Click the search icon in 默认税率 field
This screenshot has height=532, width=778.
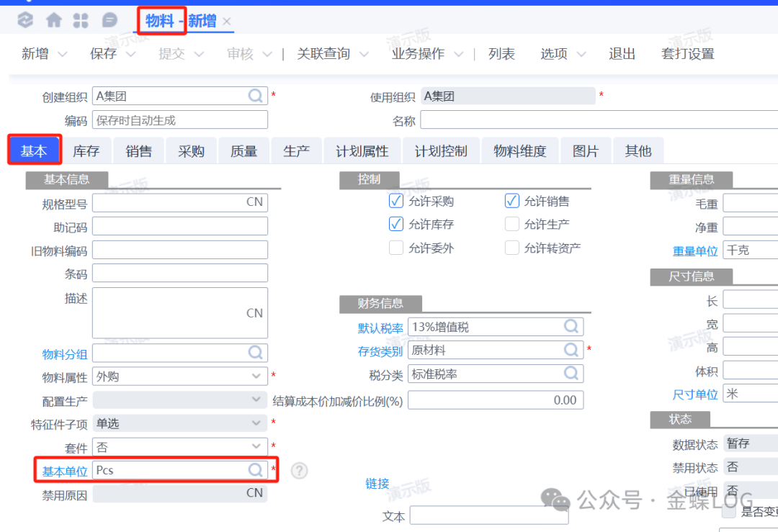[571, 327]
